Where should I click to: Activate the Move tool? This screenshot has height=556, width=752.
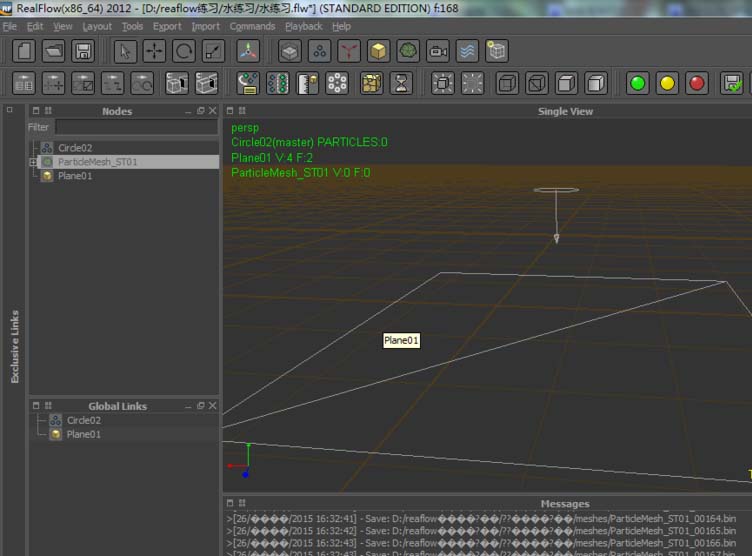pos(154,51)
